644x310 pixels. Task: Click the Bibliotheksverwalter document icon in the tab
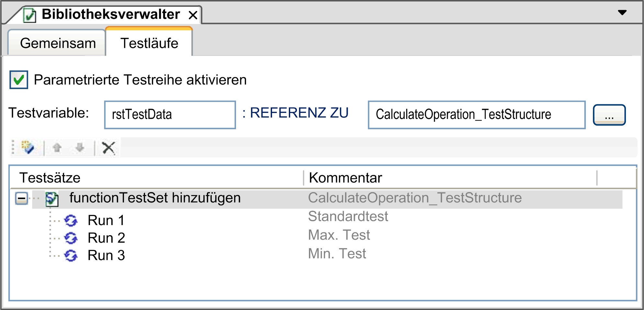coord(30,14)
